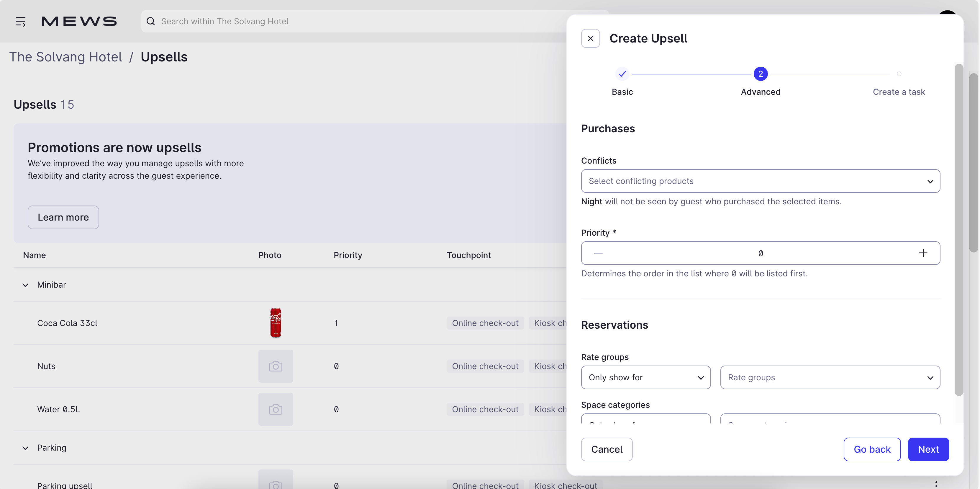Go to the Basic step
Image resolution: width=980 pixels, height=489 pixels.
[x=622, y=74]
